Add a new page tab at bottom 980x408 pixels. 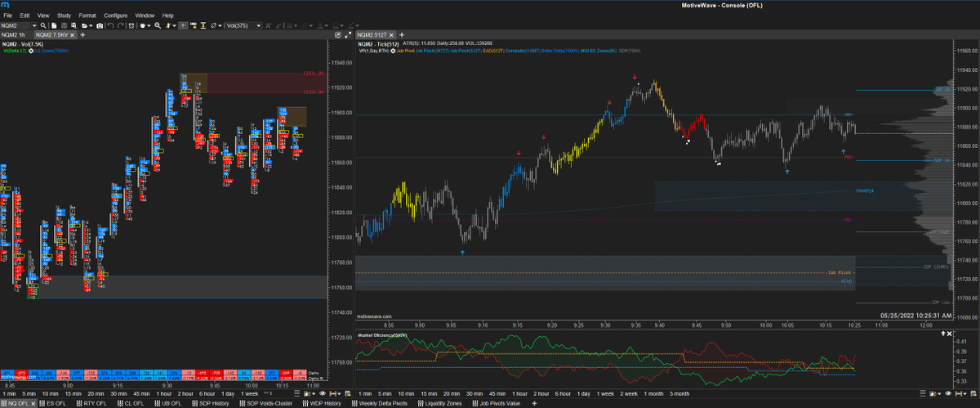pos(534,403)
